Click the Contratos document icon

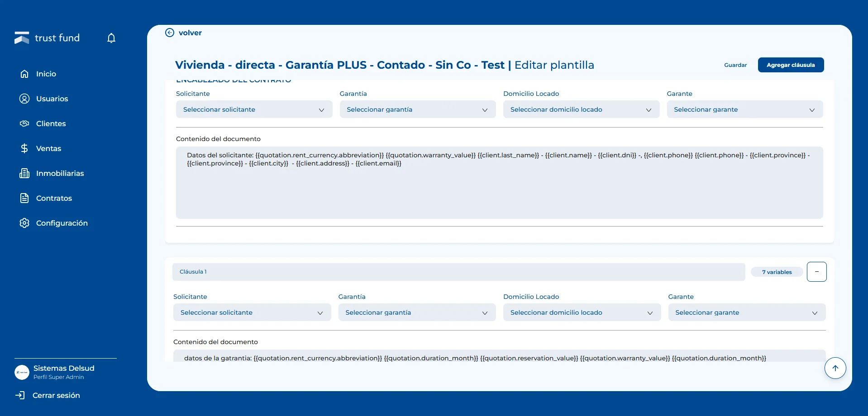pos(24,198)
